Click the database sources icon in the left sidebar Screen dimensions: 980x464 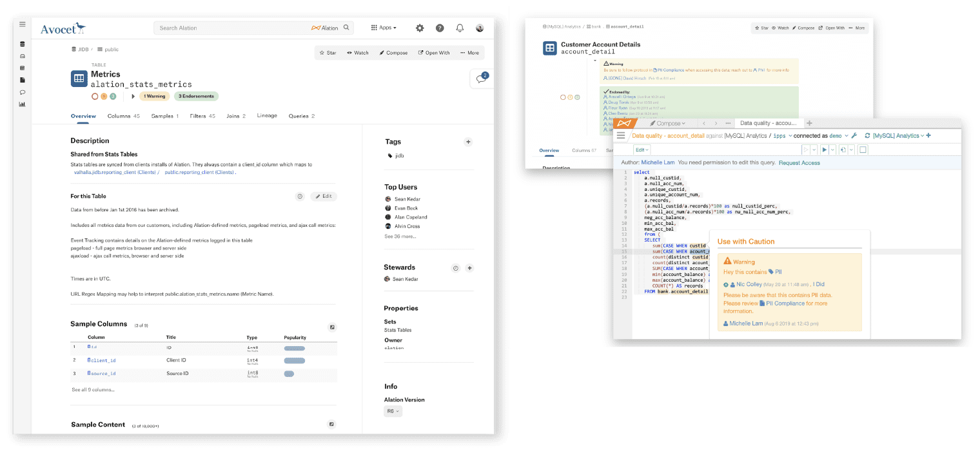(23, 44)
